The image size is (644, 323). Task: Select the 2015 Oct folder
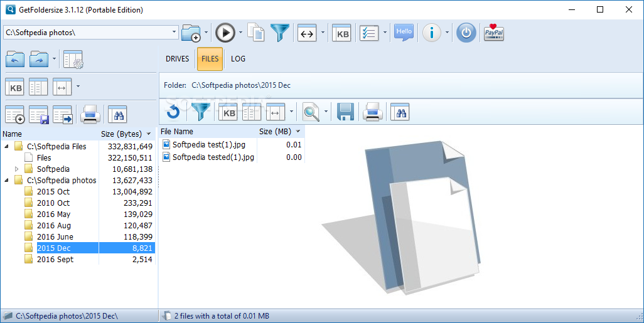pyautogui.click(x=53, y=192)
